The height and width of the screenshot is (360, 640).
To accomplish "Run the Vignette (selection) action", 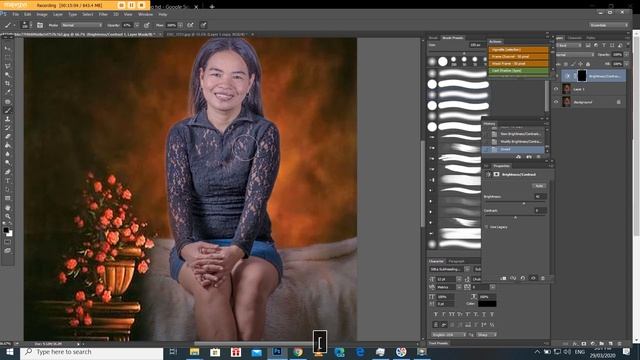I will tap(518, 49).
